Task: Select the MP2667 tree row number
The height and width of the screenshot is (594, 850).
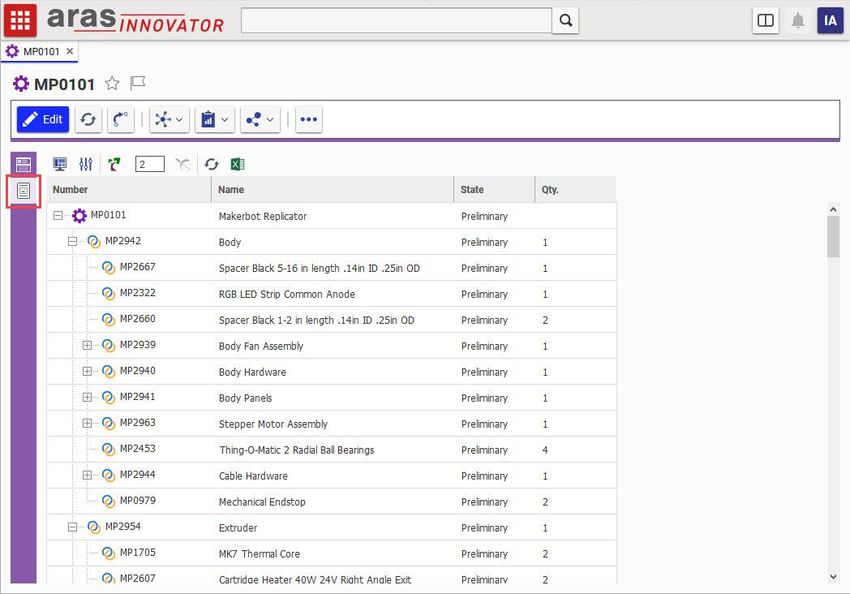Action: click(138, 267)
